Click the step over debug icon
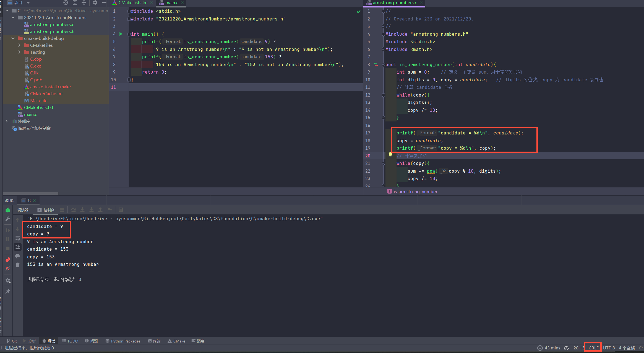The height and width of the screenshot is (353, 644). pyautogui.click(x=73, y=210)
